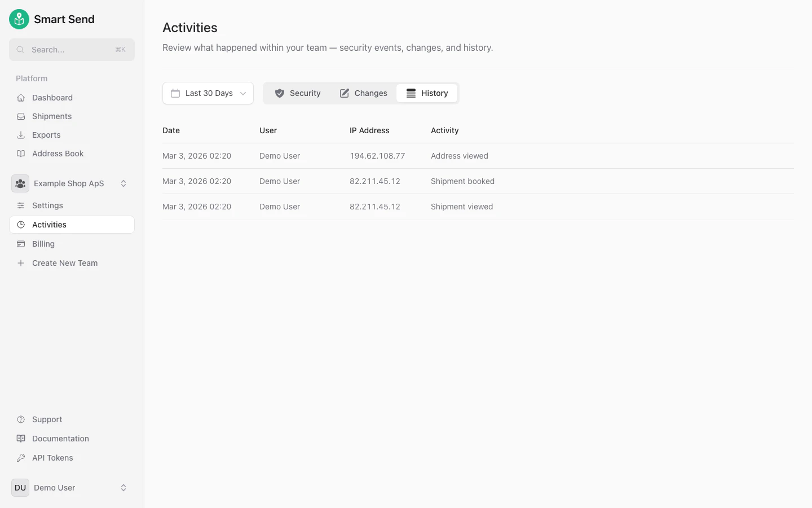Click the Smart Send logo icon

tap(19, 19)
